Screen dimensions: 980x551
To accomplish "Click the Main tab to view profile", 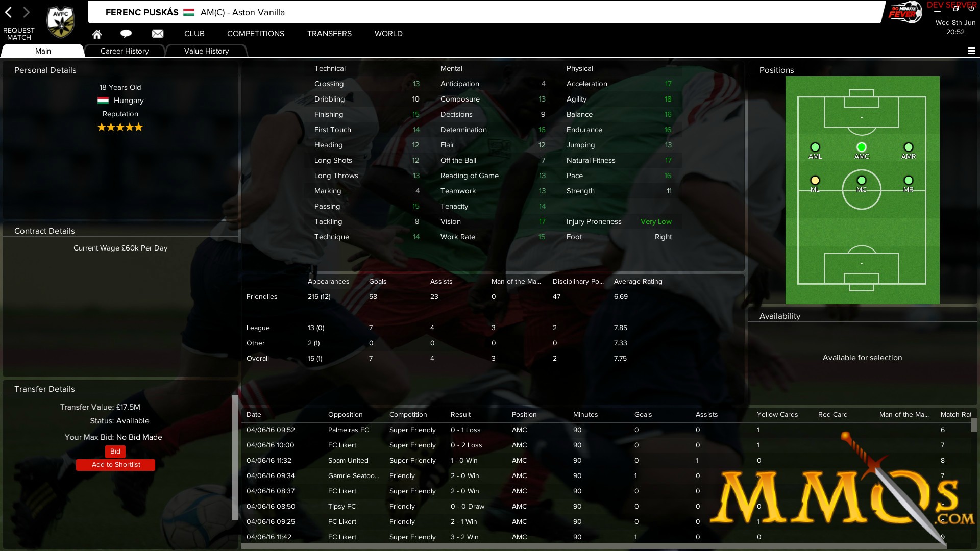I will tap(42, 51).
